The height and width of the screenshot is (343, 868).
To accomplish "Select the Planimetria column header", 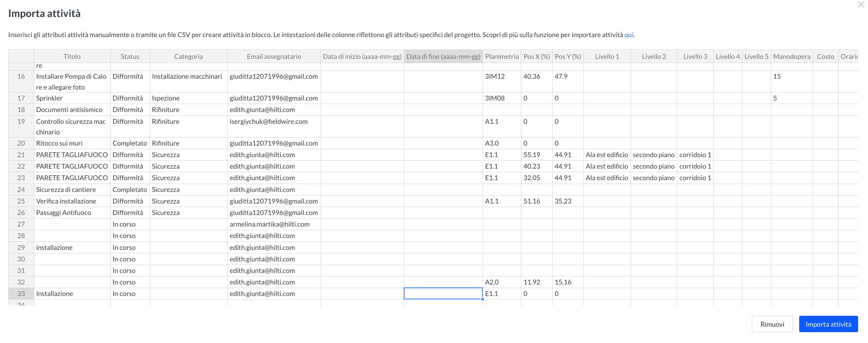I will (x=502, y=56).
